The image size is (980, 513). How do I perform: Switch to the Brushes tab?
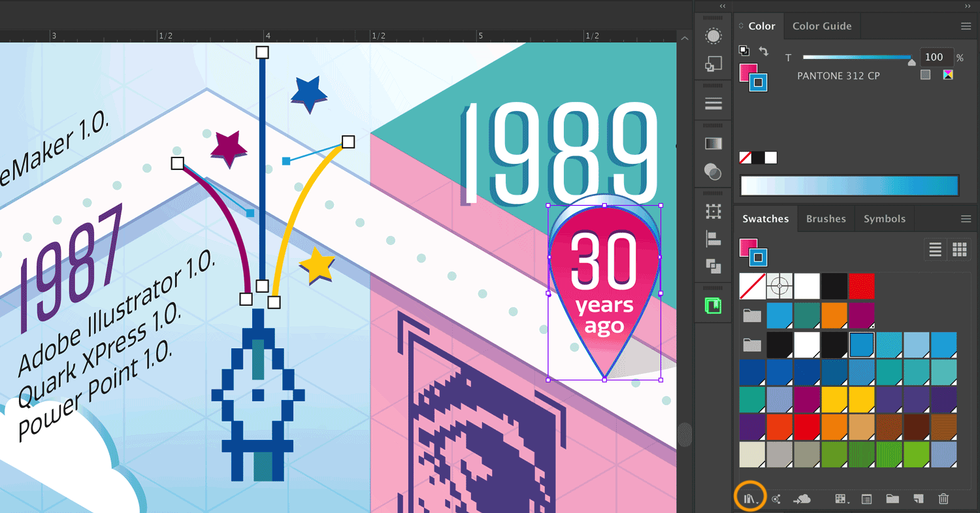825,218
